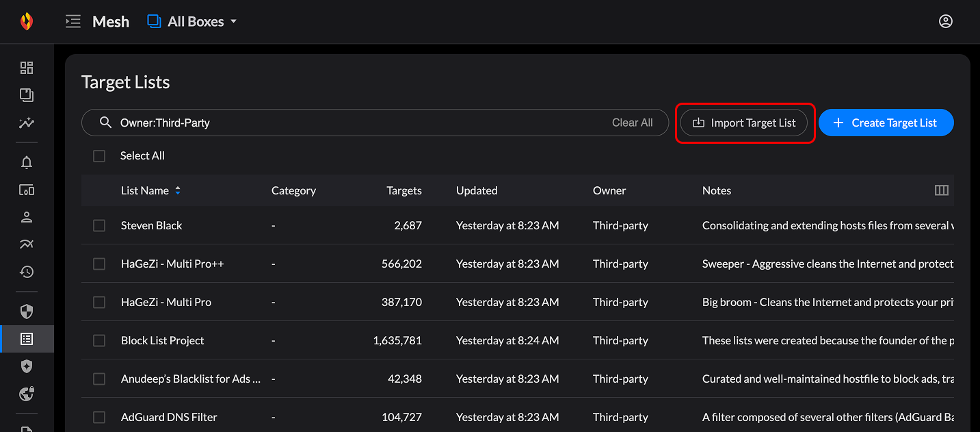Tick the Select All checkbox

[99, 156]
